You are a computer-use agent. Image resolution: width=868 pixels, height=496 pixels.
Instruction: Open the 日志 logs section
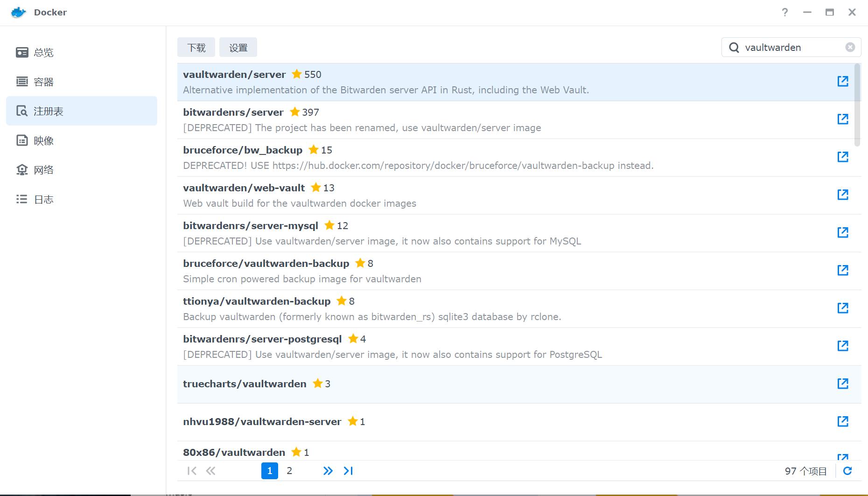pyautogui.click(x=82, y=199)
